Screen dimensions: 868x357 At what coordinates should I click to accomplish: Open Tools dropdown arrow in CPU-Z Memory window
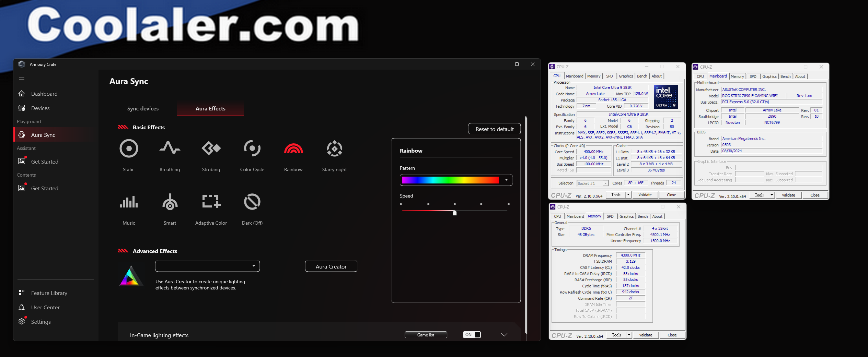click(629, 335)
